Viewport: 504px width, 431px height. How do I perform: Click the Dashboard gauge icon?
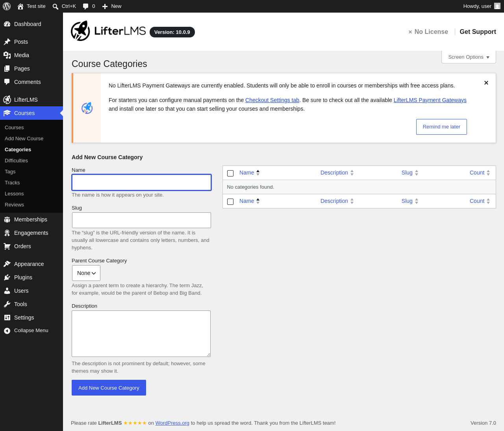click(7, 24)
